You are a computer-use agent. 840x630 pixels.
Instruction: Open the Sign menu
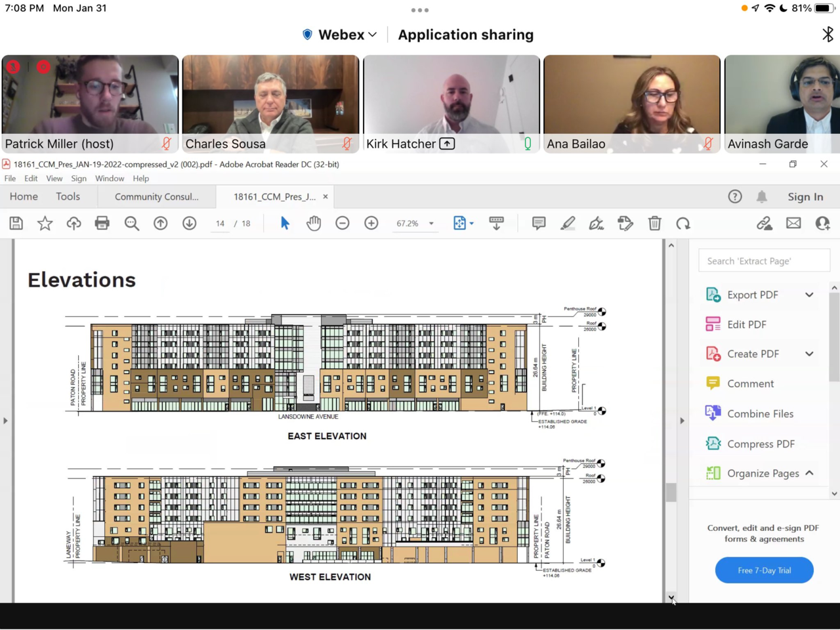click(79, 178)
